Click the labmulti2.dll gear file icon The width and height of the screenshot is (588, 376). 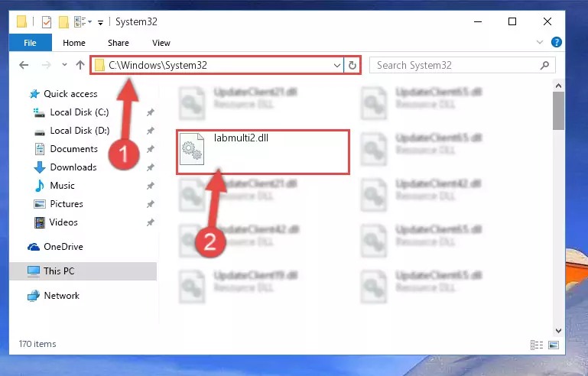192,149
